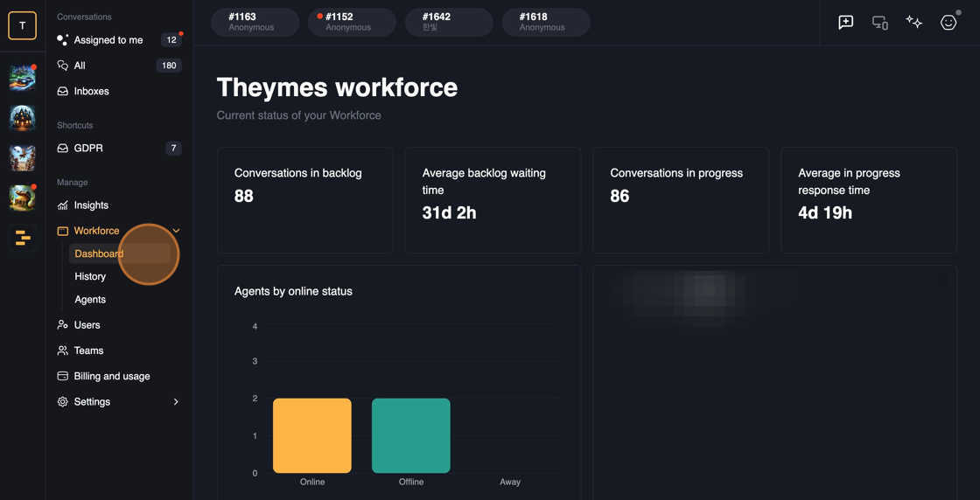Click the devices screen icon in header
Viewport: 980px width, 500px height.
pos(880,23)
